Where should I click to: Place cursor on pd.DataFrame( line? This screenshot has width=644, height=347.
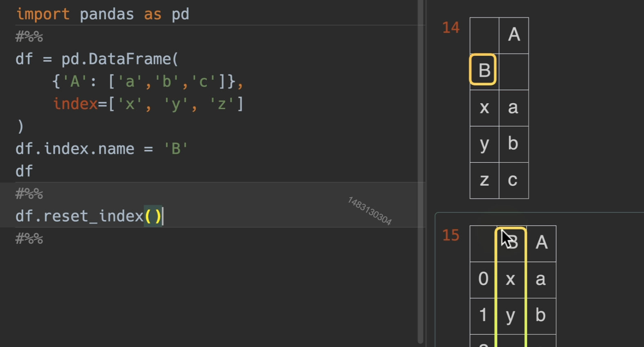[x=97, y=59]
